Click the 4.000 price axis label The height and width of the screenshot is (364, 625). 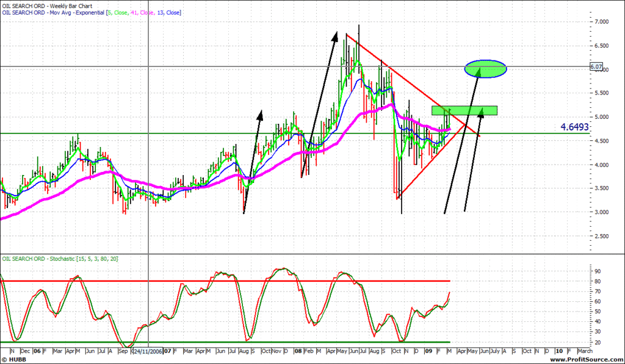click(601, 165)
